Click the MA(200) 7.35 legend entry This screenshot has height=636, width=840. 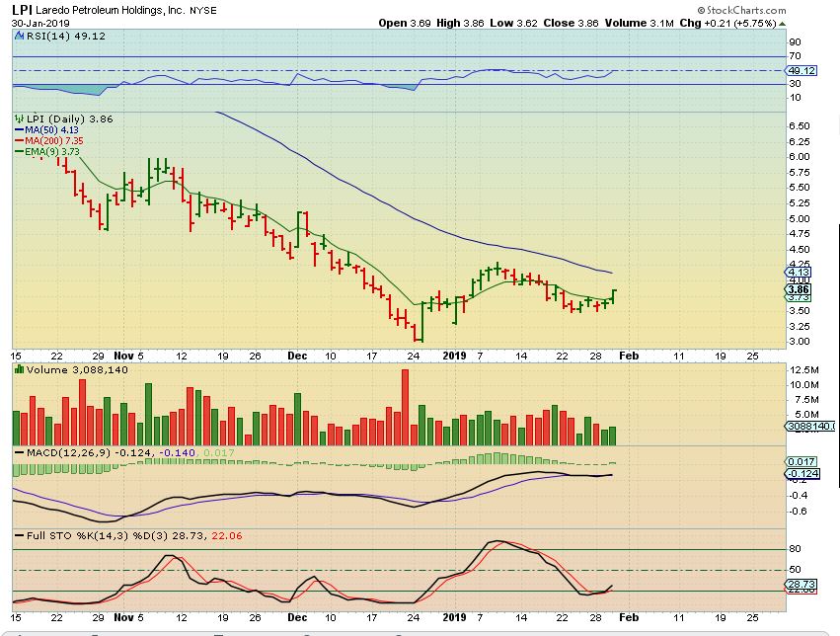click(48, 141)
